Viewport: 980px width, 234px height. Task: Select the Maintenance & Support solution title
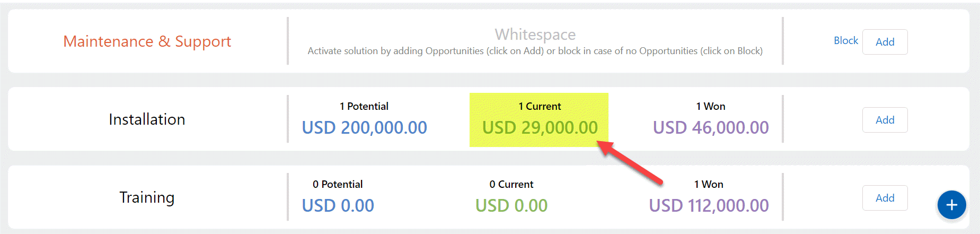click(147, 41)
